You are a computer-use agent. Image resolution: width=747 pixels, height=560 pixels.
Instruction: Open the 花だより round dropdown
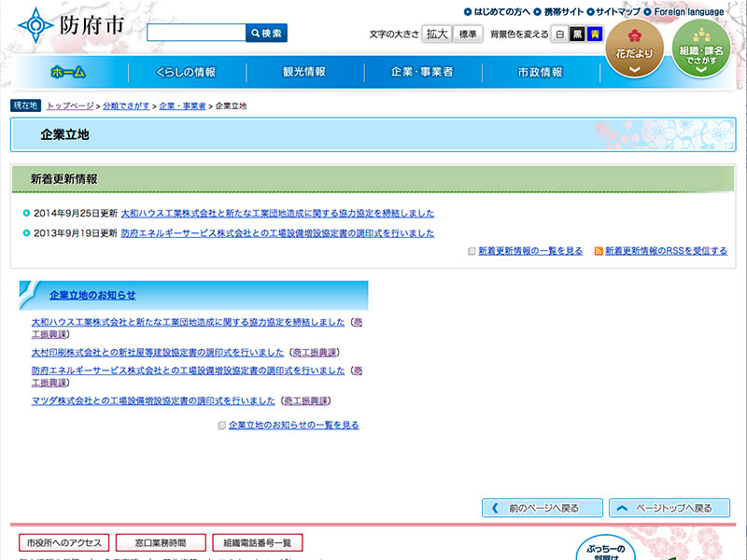[x=635, y=49]
